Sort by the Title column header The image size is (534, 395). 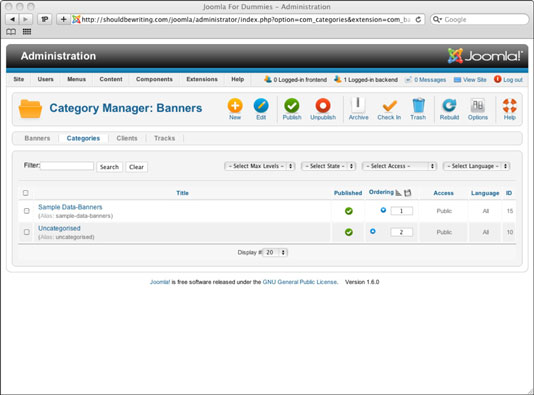pyautogui.click(x=182, y=193)
